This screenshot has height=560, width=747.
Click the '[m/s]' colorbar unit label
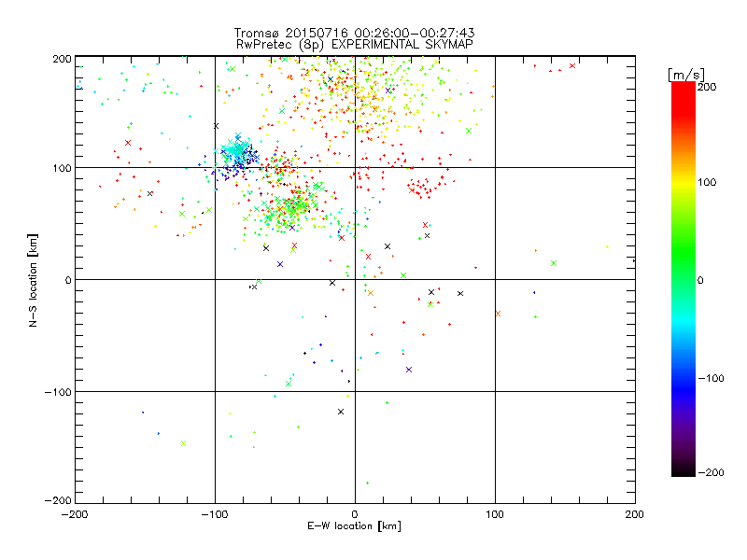pos(686,75)
